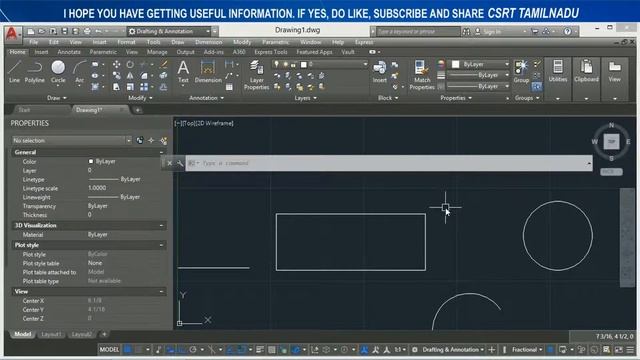Close the command line with X icon
Viewport: 640px width, 360px height.
[x=169, y=163]
